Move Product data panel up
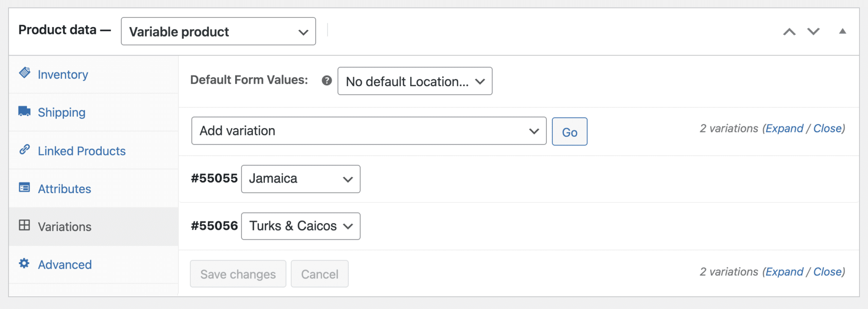The image size is (868, 309). [x=789, y=32]
